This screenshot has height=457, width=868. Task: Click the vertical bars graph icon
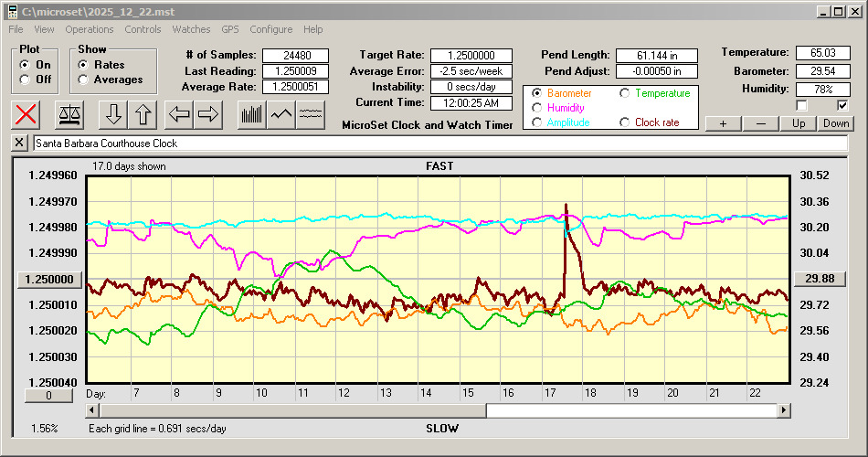click(x=251, y=114)
